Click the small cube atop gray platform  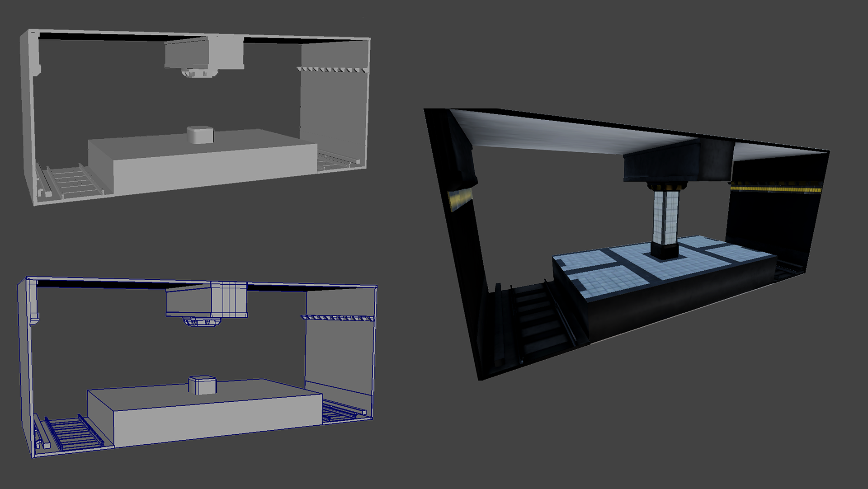[x=200, y=135]
